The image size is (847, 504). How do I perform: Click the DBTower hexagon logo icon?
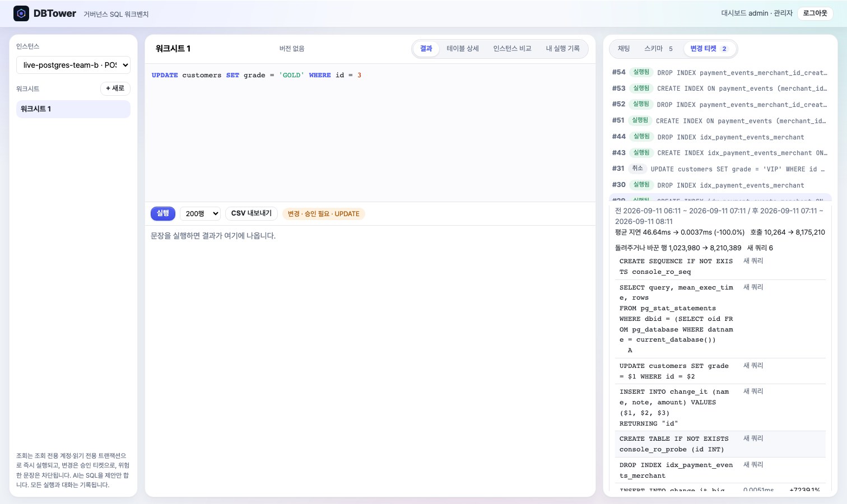[x=21, y=13]
